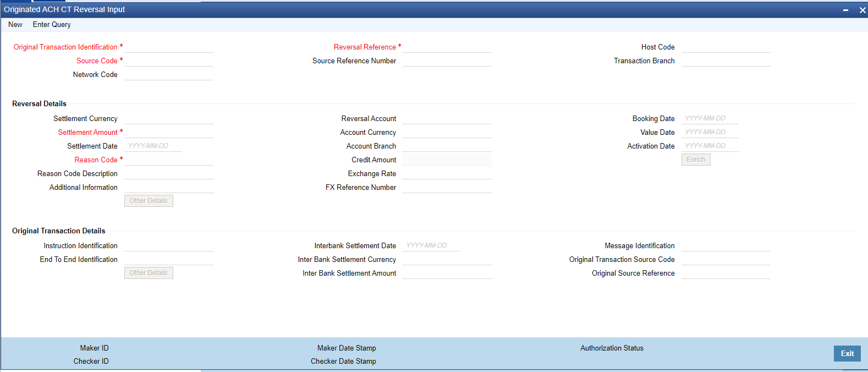Click the Source Reference Number field
This screenshot has height=372, width=868.
447,61
